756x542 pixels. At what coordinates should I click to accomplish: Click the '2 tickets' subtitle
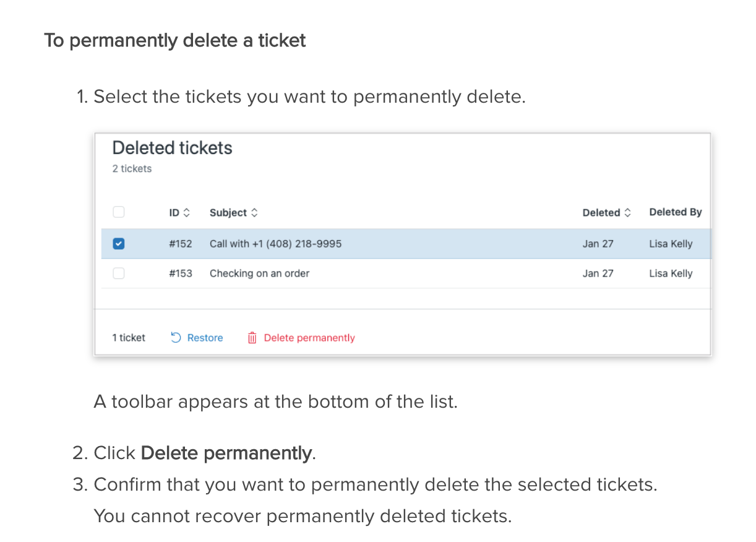[x=132, y=168]
